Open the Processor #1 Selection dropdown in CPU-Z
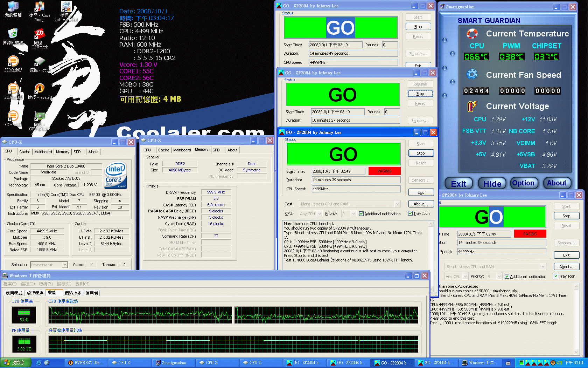588x368 pixels. point(65,265)
